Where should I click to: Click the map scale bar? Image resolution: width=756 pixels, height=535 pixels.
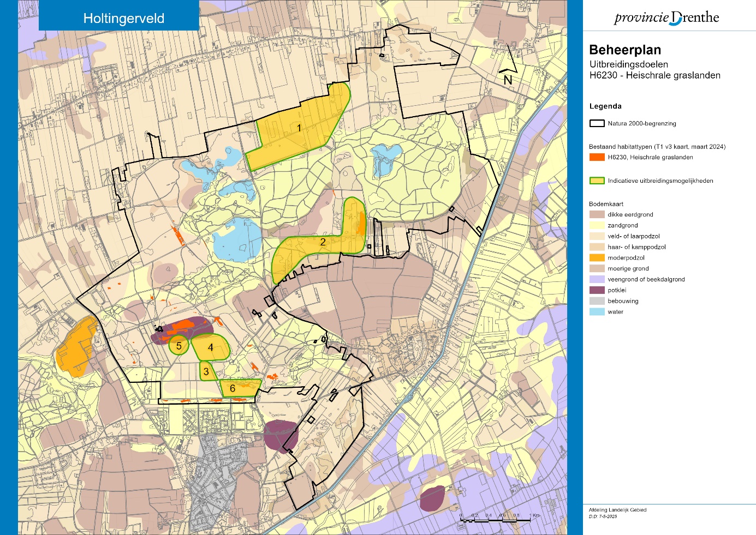point(496,520)
